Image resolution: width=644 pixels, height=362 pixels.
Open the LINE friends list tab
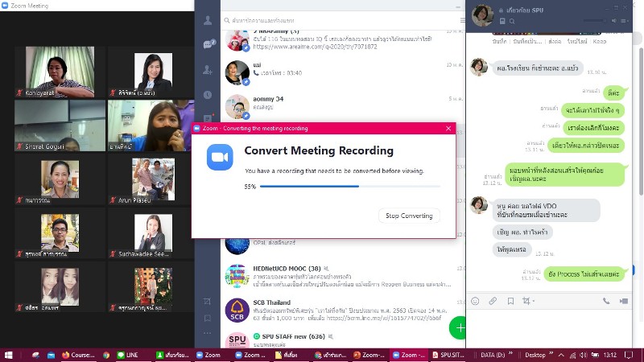(208, 21)
